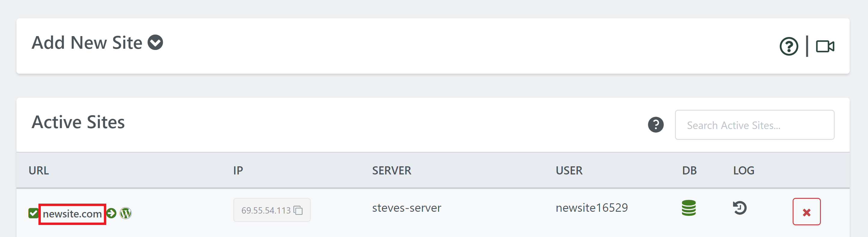Image resolution: width=868 pixels, height=237 pixels.
Task: Open WordPress admin icon for newsite.com
Action: [126, 213]
